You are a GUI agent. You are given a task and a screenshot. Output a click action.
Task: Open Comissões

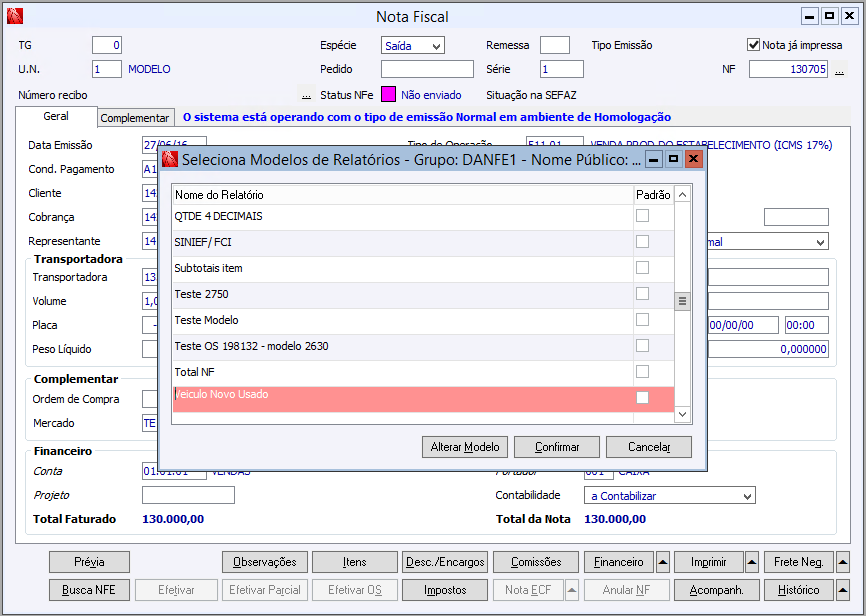pos(536,562)
